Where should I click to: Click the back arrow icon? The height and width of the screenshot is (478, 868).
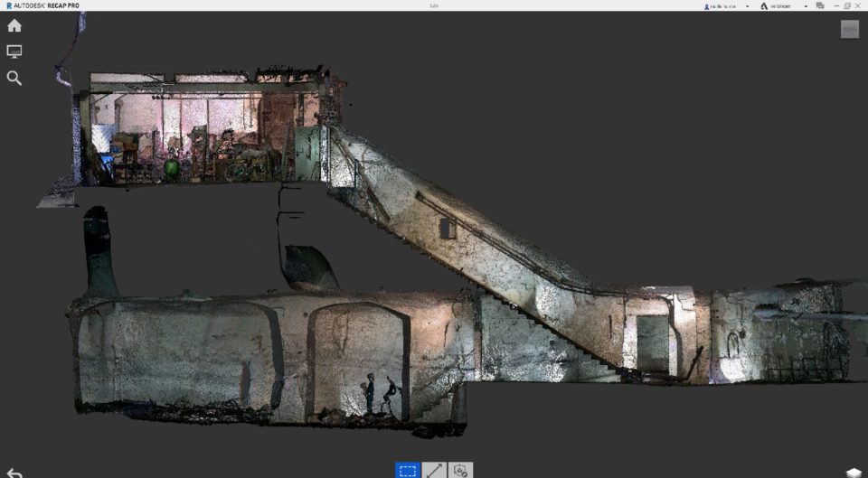[14, 473]
